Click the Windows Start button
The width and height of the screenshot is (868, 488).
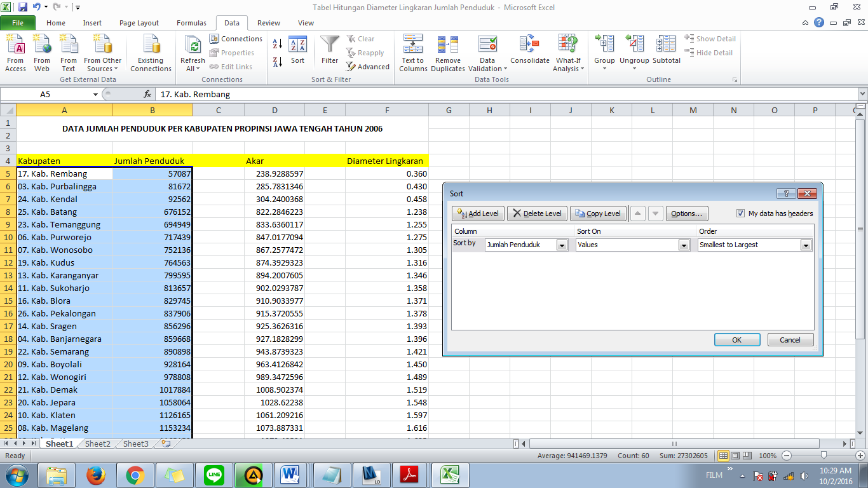point(17,475)
